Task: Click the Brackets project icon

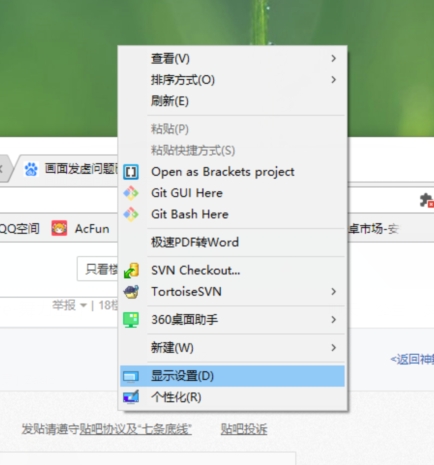Action: (131, 172)
